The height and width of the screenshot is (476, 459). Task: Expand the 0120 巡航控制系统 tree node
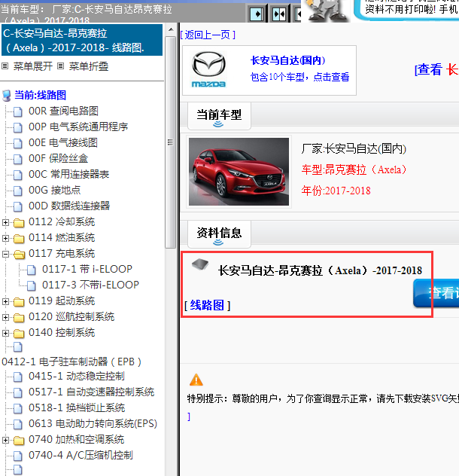(x=5, y=317)
